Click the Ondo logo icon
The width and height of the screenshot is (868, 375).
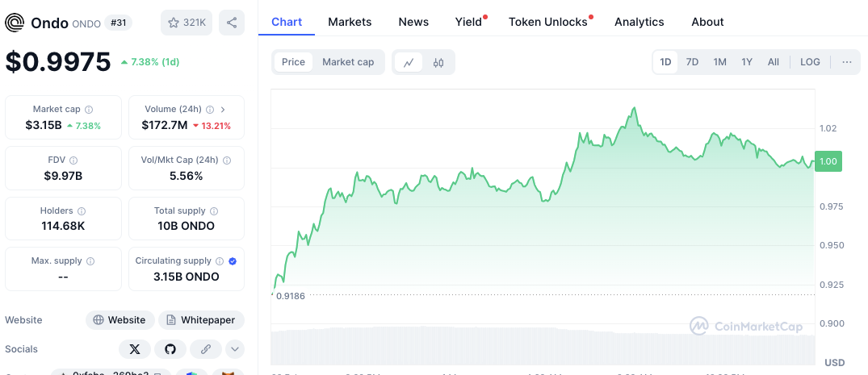[x=15, y=23]
